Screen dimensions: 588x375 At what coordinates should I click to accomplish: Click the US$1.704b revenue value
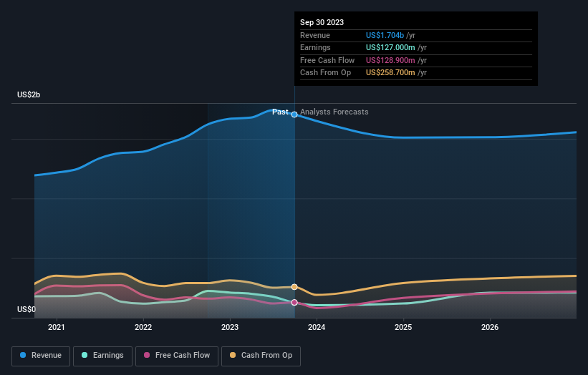click(x=385, y=35)
